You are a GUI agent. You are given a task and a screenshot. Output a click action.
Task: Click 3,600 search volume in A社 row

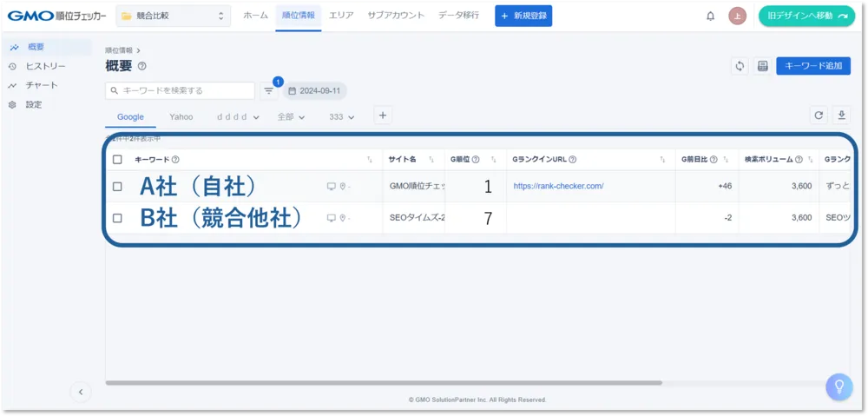point(801,186)
